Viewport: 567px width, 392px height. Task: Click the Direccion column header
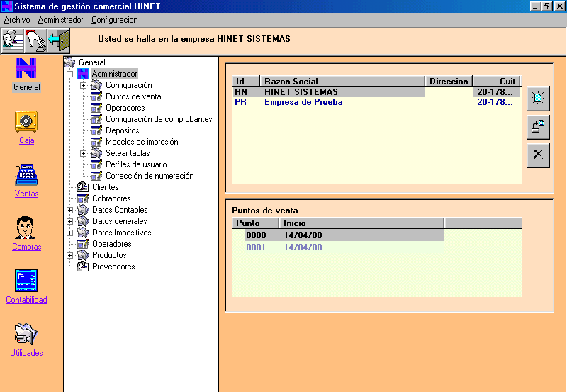449,82
